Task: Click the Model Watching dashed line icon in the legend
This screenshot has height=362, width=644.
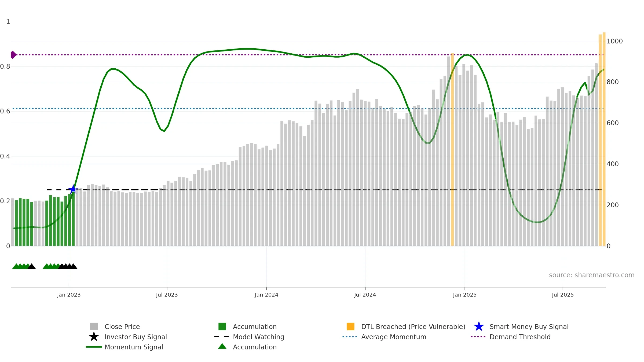Action: [222, 337]
